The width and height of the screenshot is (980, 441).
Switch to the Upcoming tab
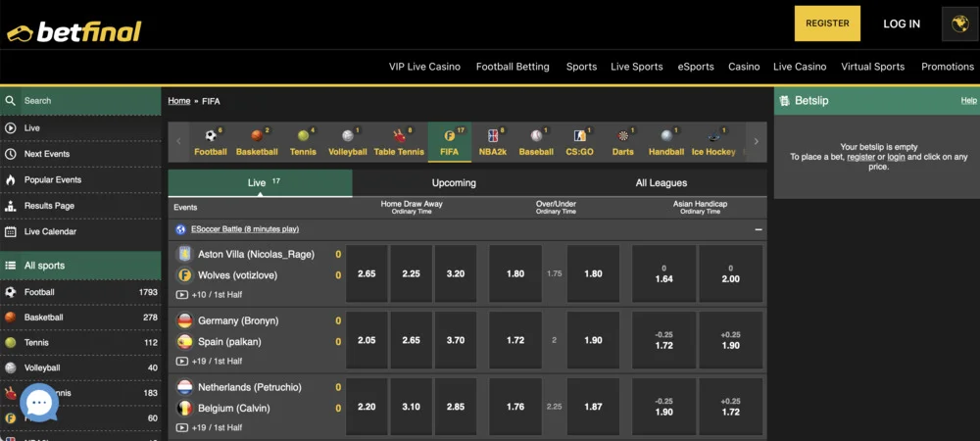[x=454, y=183]
